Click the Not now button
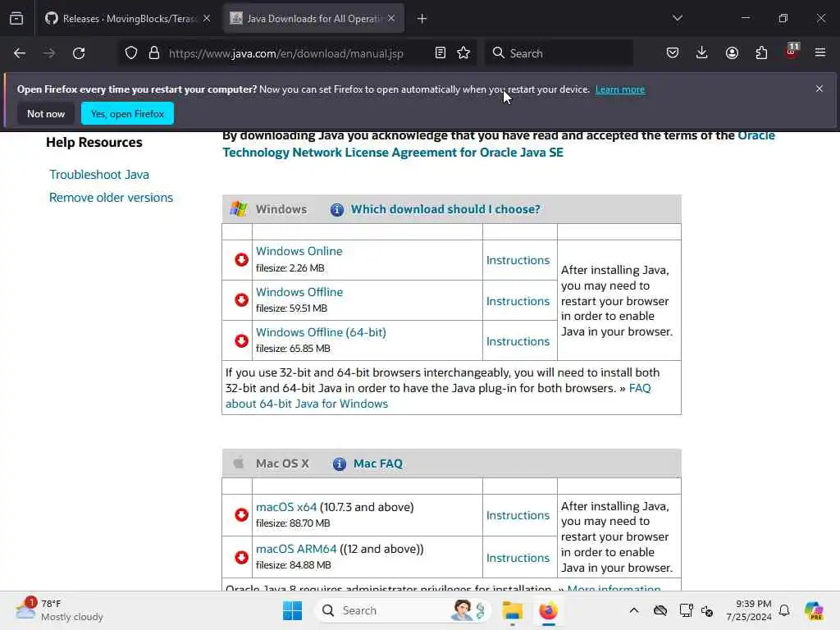 pyautogui.click(x=46, y=113)
